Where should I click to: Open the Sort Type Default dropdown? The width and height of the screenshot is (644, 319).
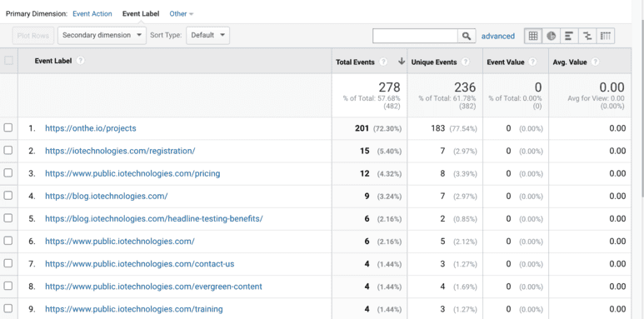[207, 35]
